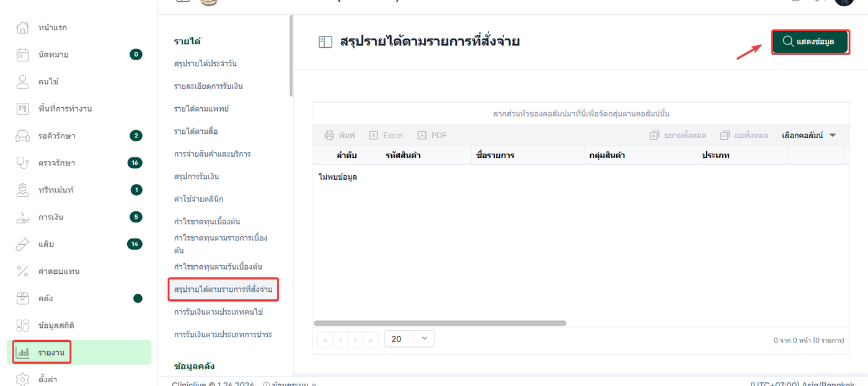Open the กำไรขาดทุนตามวันเบื้องต้น report
Image resolution: width=868 pixels, height=386 pixels.
218,266
